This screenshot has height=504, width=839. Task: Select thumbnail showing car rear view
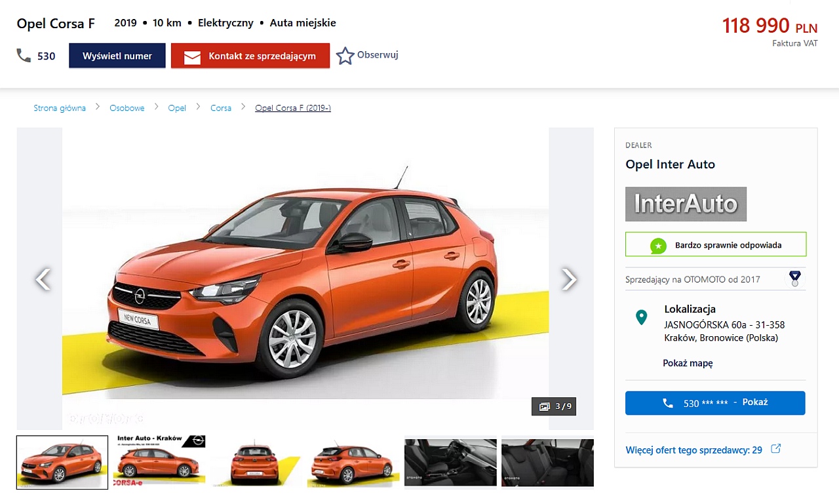click(256, 462)
